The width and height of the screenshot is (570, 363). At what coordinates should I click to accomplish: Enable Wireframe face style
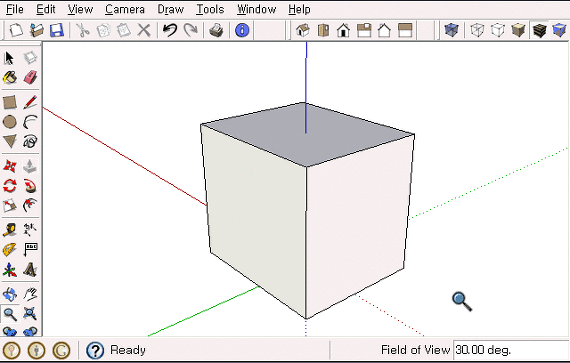point(477,30)
